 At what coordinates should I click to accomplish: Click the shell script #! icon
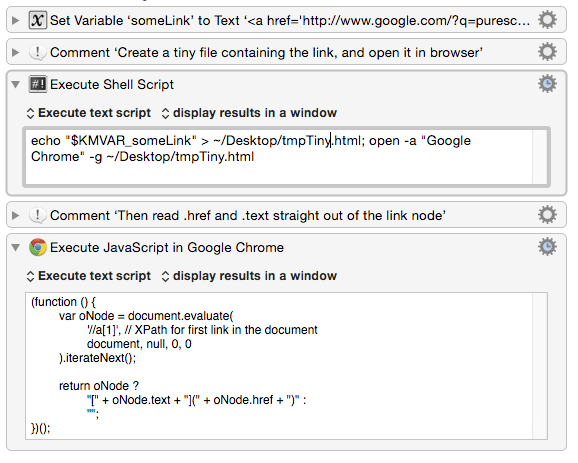pyautogui.click(x=38, y=84)
